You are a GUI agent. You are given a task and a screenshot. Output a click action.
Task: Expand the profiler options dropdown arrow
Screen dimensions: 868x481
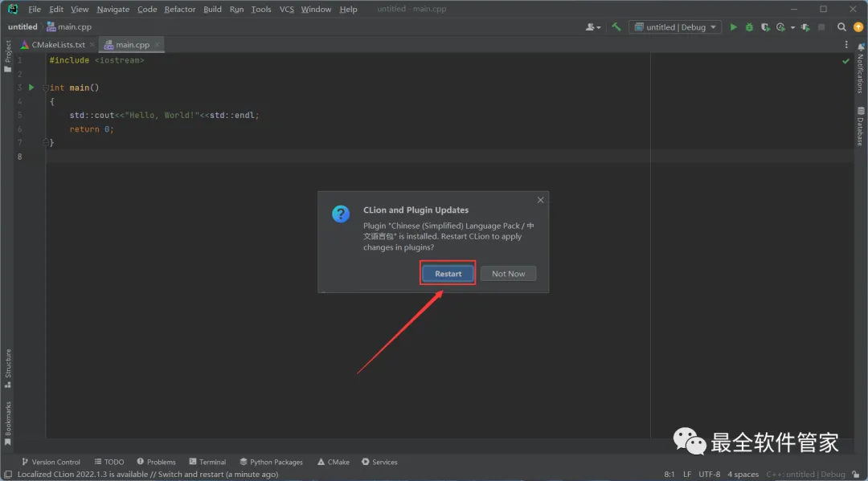(792, 27)
